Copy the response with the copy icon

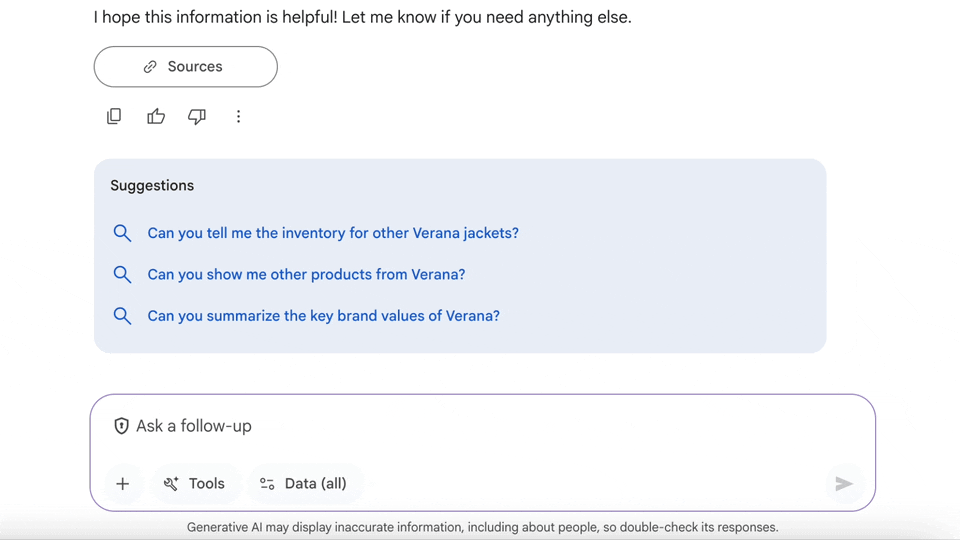point(114,117)
